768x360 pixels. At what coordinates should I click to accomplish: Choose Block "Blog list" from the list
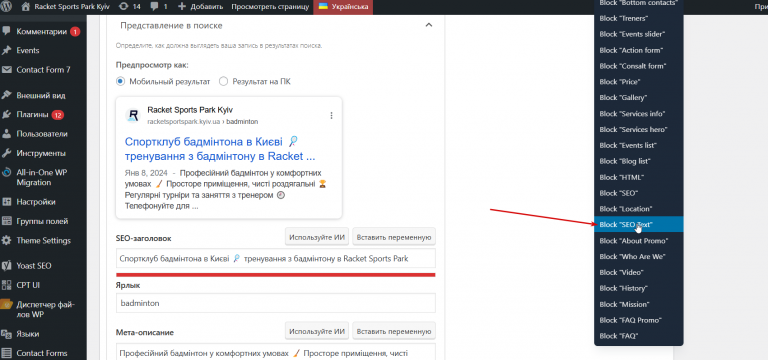tap(639, 161)
